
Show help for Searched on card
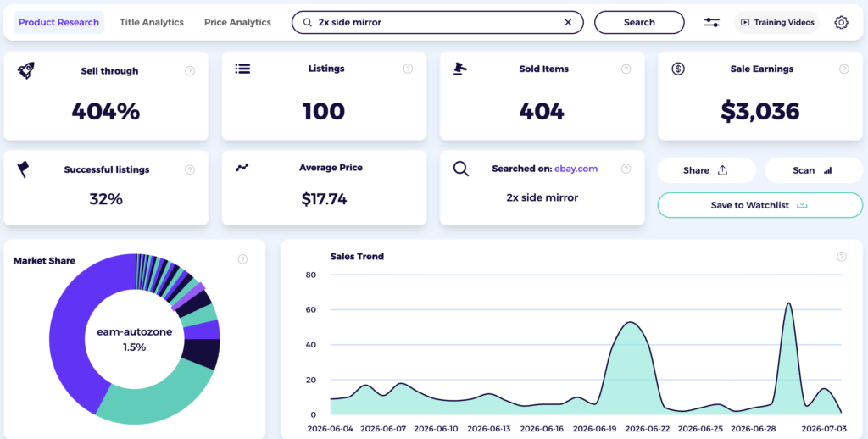pyautogui.click(x=626, y=169)
